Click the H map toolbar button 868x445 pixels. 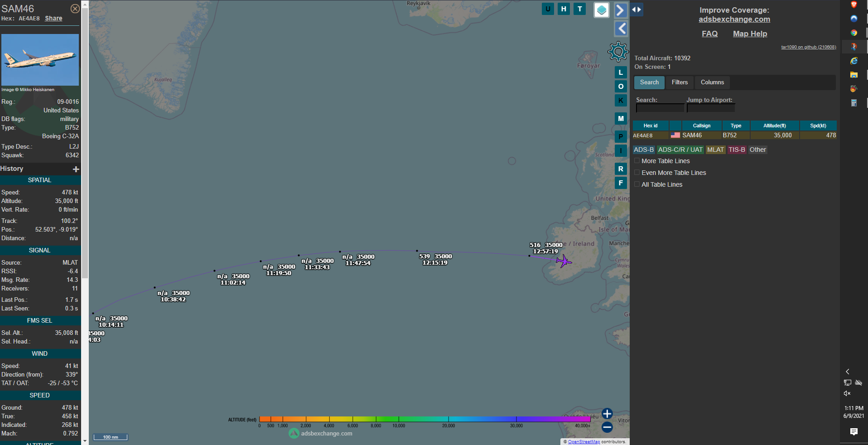click(x=564, y=9)
